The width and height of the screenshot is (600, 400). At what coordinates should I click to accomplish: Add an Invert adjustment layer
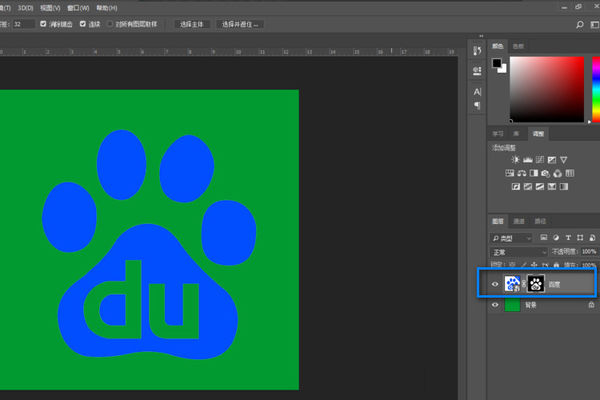click(516, 187)
